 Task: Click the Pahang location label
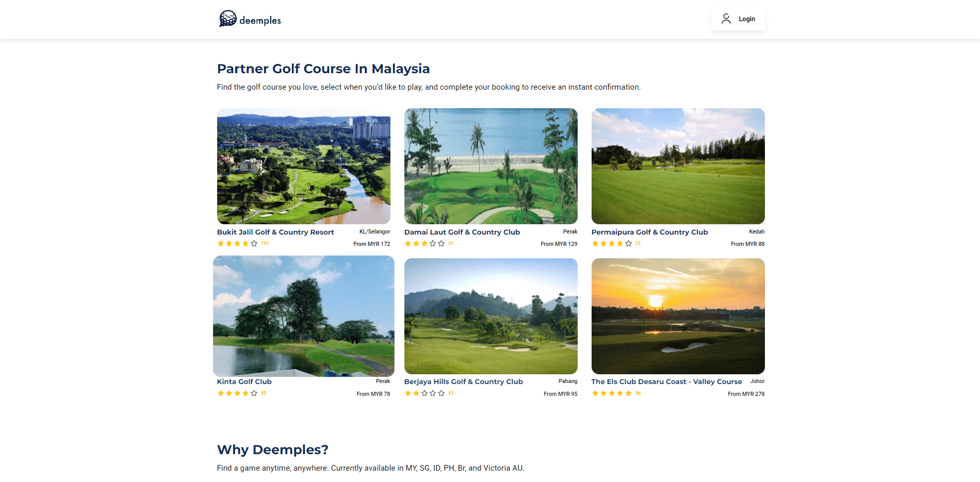click(568, 381)
